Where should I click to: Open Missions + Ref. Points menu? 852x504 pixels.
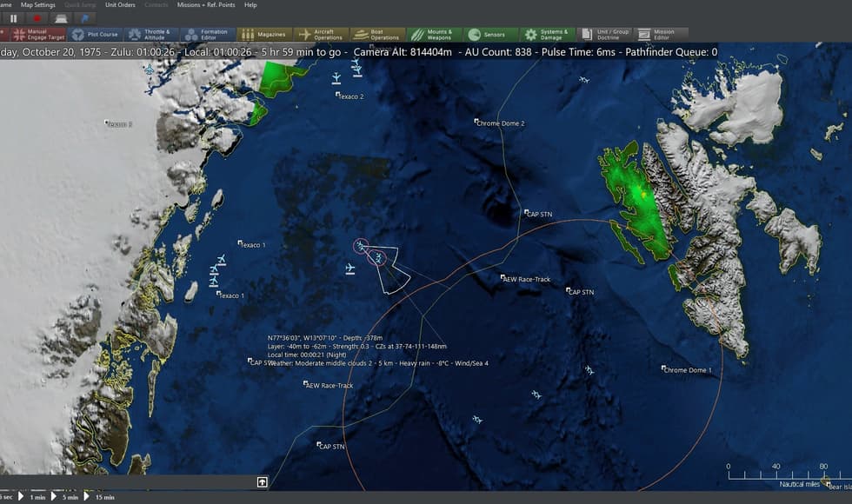(206, 5)
